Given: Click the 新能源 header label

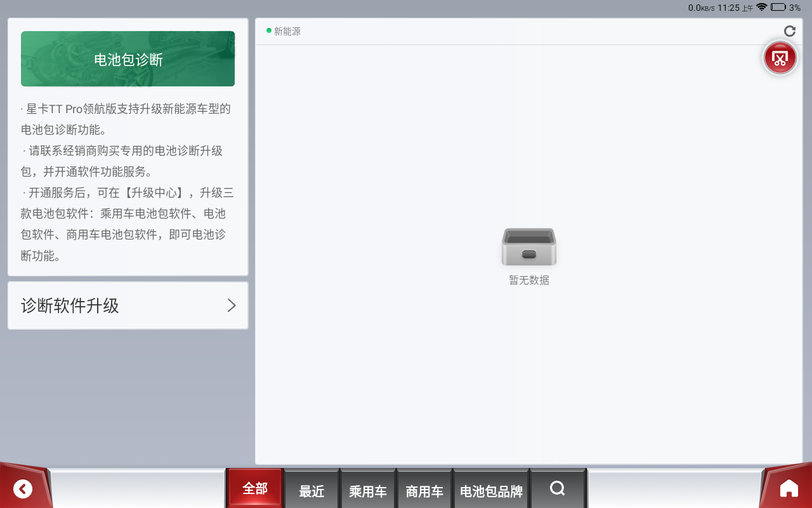Looking at the screenshot, I should (287, 31).
